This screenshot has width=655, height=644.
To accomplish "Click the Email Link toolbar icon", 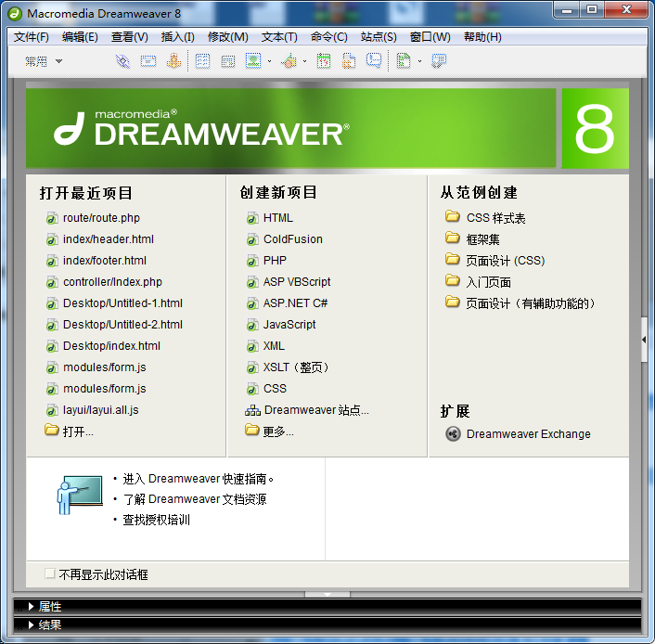I will pyautogui.click(x=148, y=61).
